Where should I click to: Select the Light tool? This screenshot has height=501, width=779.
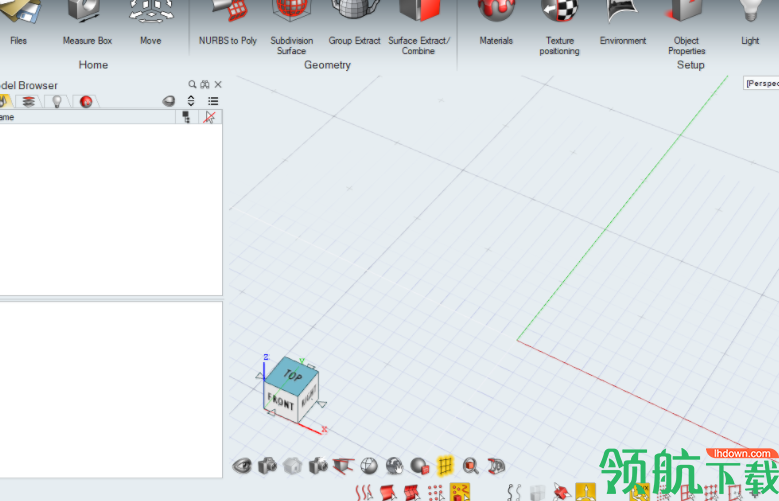[x=750, y=22]
